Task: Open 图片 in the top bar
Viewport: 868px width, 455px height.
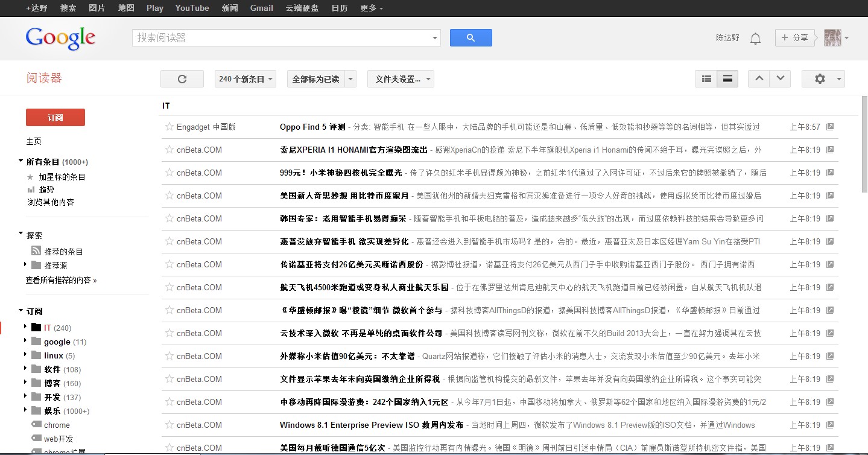Action: (x=97, y=8)
